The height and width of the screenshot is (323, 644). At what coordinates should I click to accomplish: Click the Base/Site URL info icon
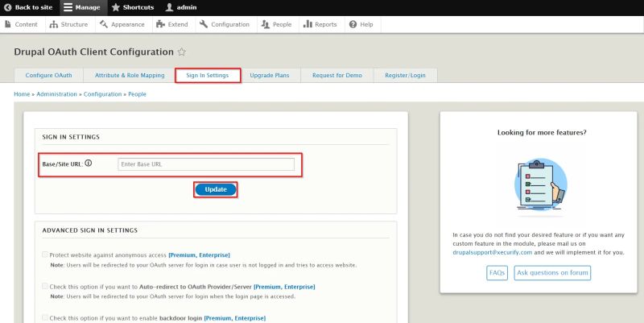(x=89, y=164)
